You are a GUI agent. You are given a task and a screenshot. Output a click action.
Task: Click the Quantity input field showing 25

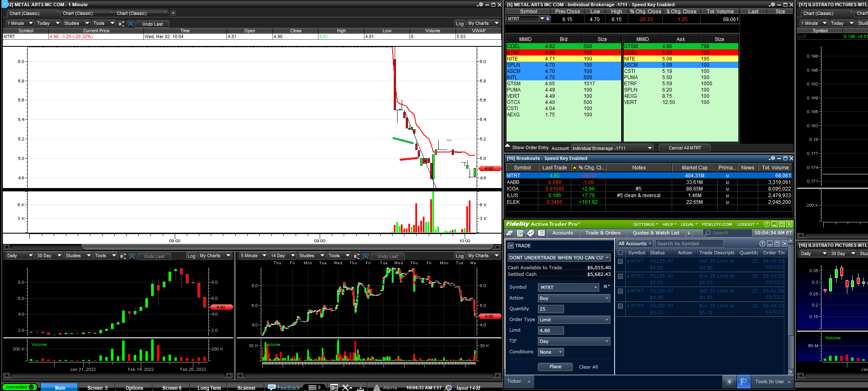(551, 309)
